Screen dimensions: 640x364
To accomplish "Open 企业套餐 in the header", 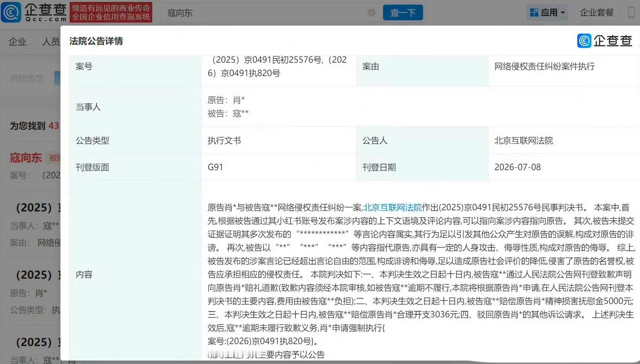I will pos(597,13).
